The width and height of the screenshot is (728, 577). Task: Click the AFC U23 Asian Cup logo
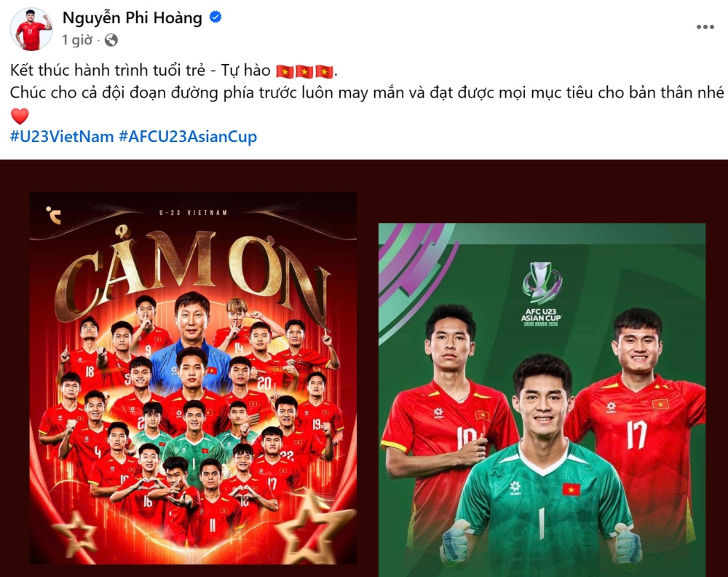542,294
